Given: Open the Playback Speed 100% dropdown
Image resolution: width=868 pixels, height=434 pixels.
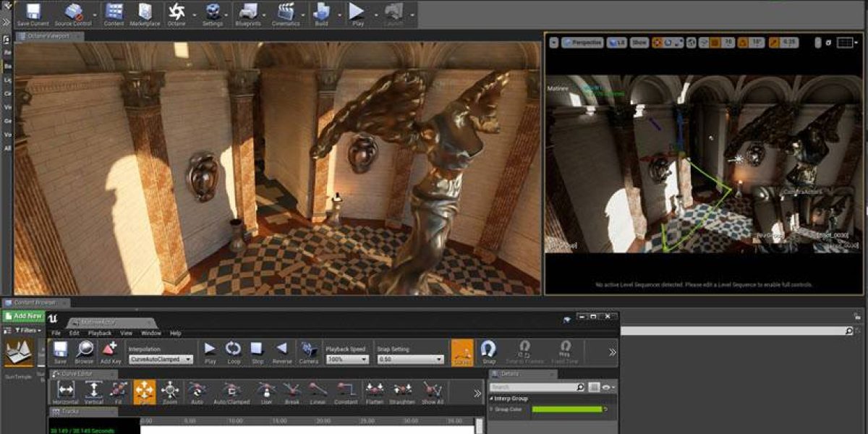Looking at the screenshot, I should (x=346, y=359).
